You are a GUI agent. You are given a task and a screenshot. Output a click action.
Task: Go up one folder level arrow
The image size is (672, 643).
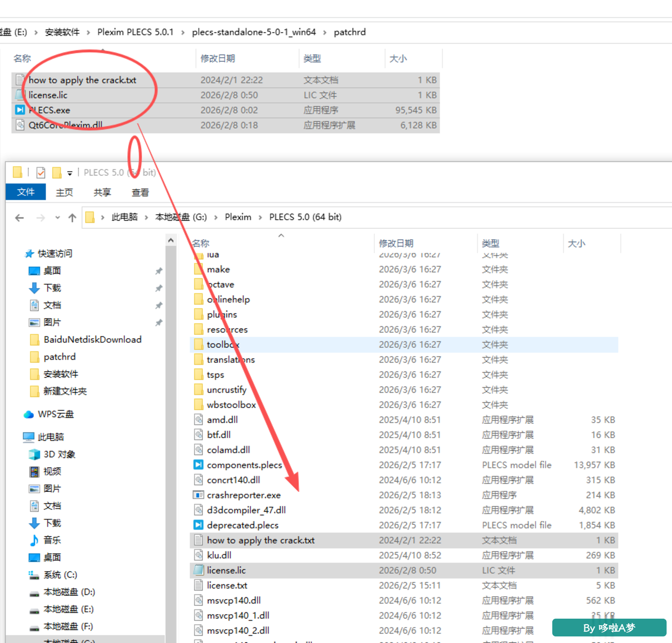click(x=72, y=218)
